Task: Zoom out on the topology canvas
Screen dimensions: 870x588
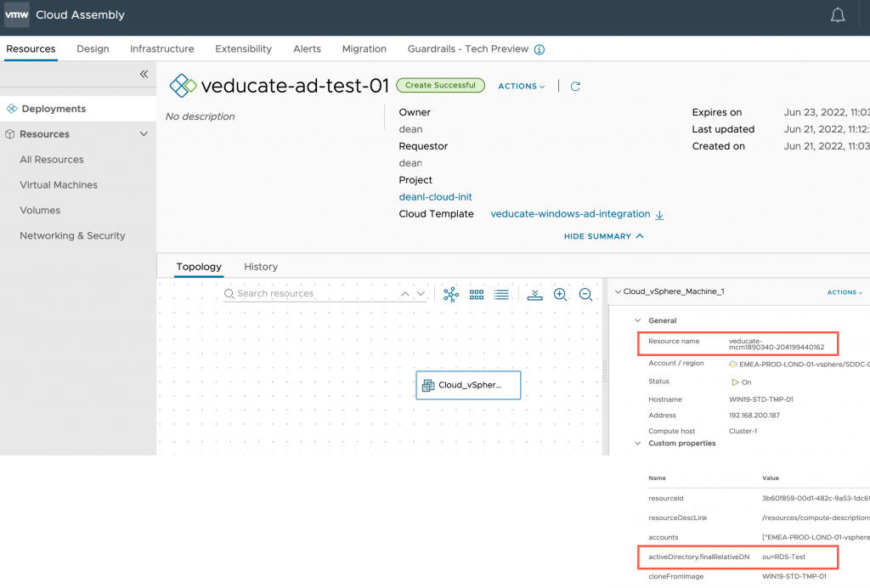Action: coord(585,294)
